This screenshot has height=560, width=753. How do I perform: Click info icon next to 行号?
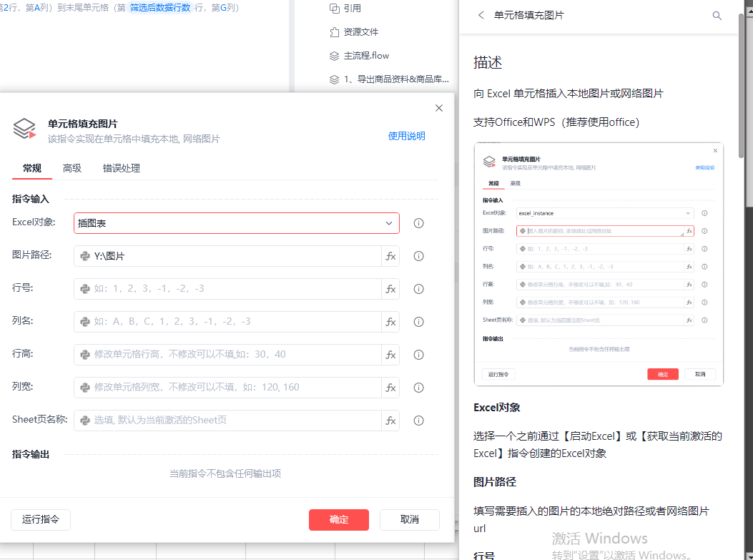click(419, 289)
